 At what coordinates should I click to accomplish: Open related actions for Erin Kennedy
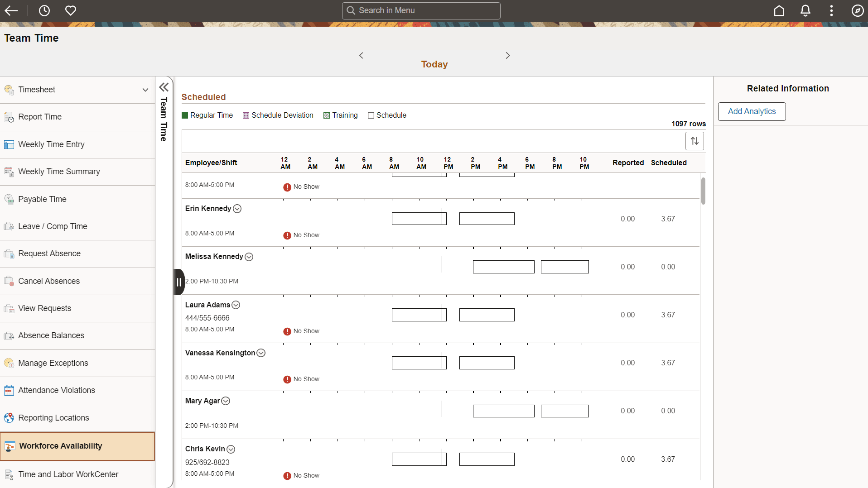(x=237, y=209)
